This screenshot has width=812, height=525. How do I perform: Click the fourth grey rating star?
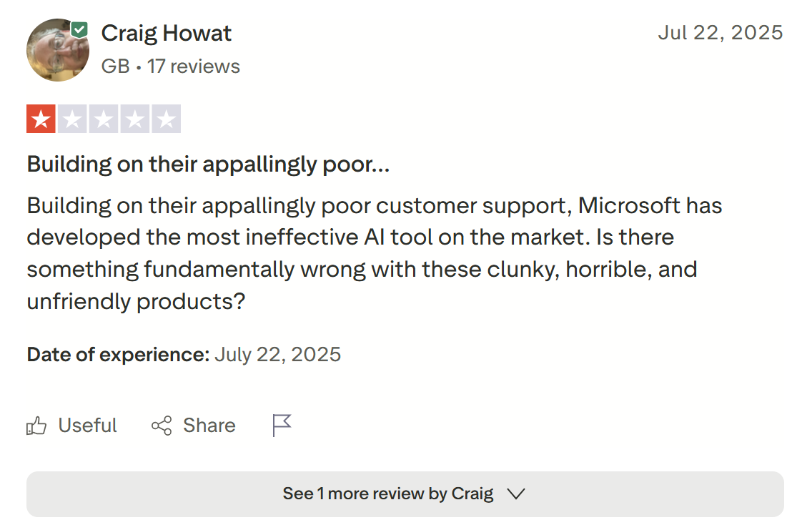[135, 119]
